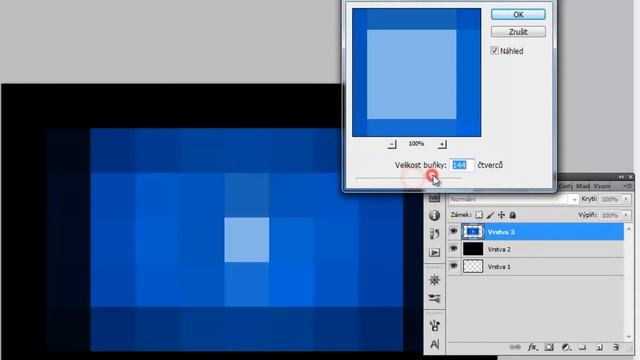Click the Velikost buňky value field
The height and width of the screenshot is (360, 640).
(x=462, y=165)
